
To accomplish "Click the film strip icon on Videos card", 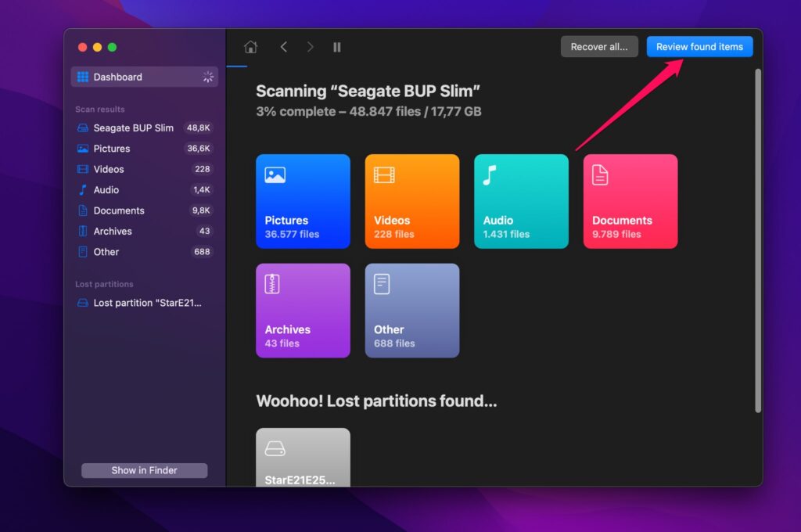I will pyautogui.click(x=384, y=175).
